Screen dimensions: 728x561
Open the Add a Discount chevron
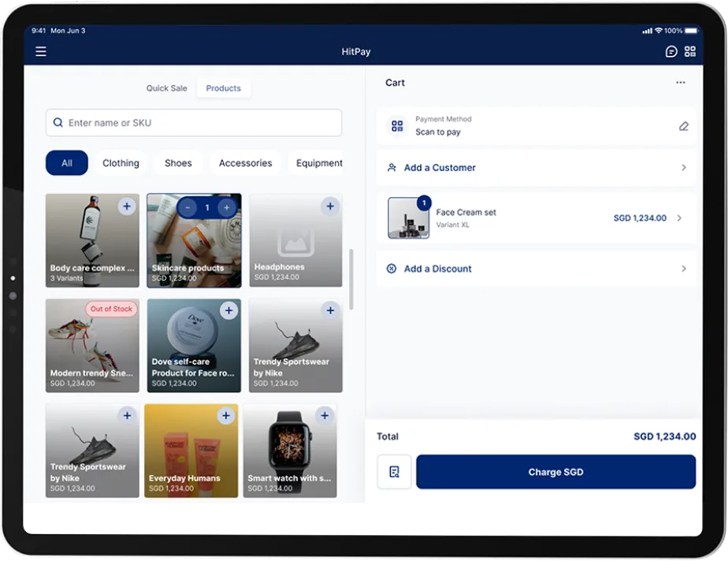(x=682, y=269)
